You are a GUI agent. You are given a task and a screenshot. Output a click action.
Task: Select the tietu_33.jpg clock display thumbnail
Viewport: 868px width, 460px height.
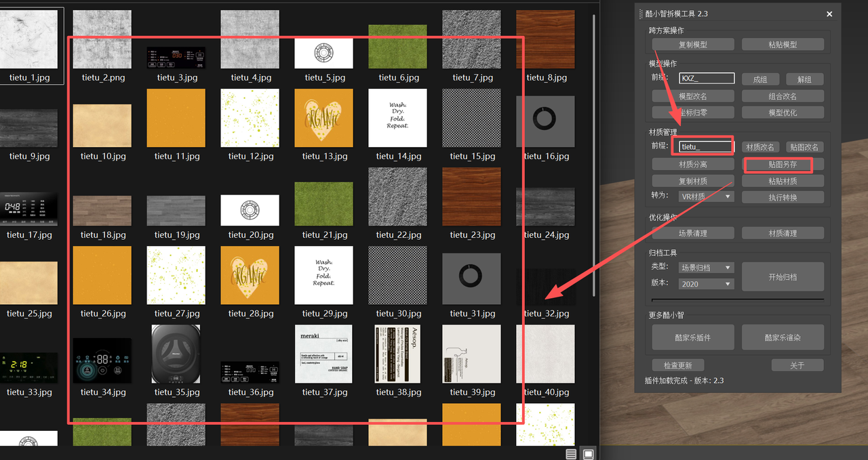coord(28,368)
